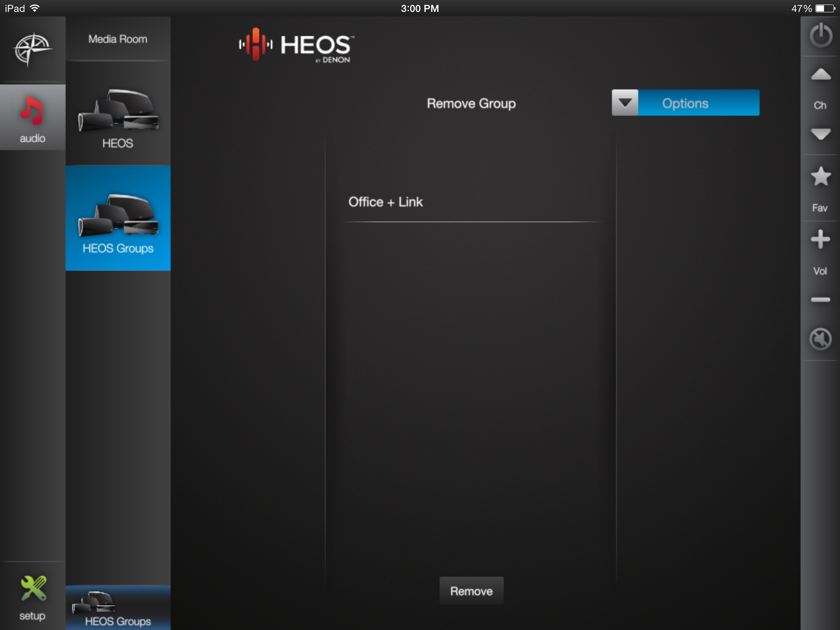Increase volume with the plus icon
Viewport: 840px width, 630px height.
(820, 239)
